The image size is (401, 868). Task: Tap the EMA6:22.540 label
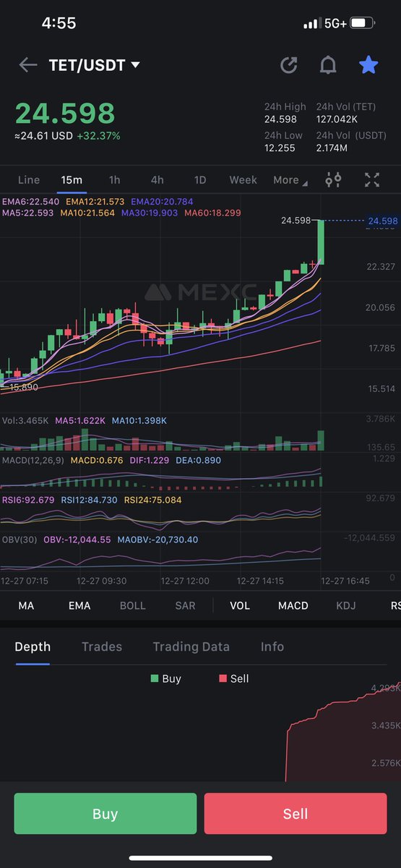30,202
